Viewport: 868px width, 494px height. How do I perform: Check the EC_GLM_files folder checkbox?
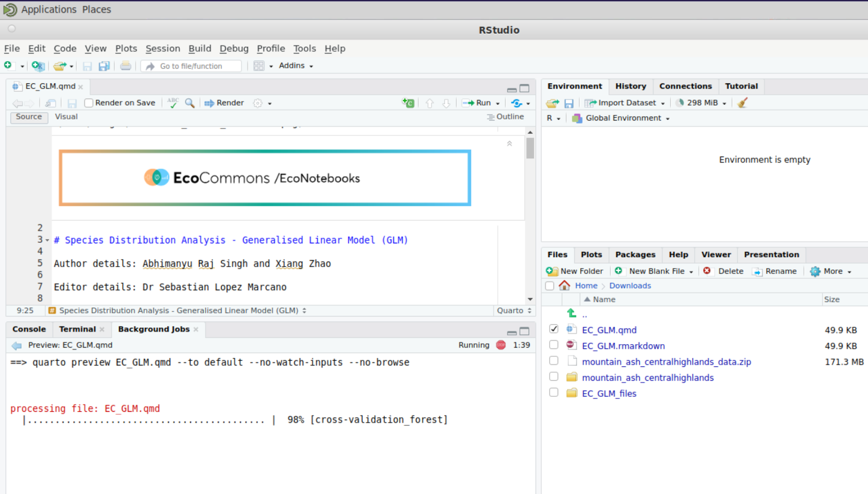pyautogui.click(x=554, y=392)
